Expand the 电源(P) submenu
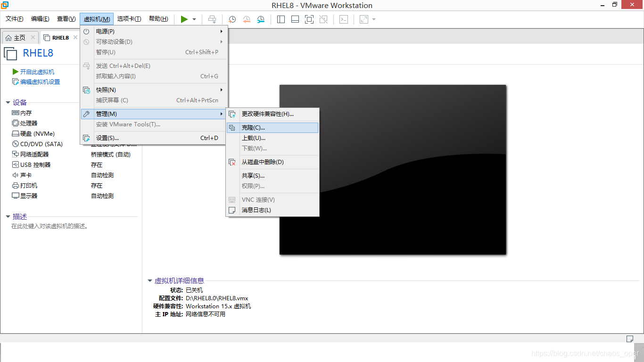 tap(154, 32)
